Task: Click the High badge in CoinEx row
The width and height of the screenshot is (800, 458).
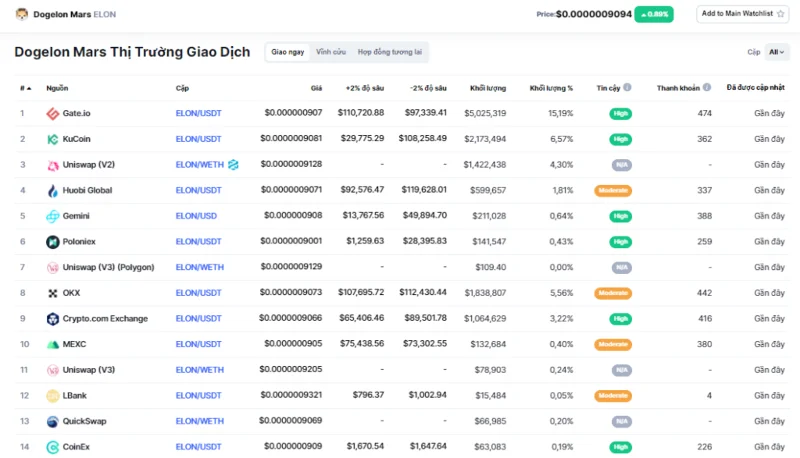Action: (620, 447)
